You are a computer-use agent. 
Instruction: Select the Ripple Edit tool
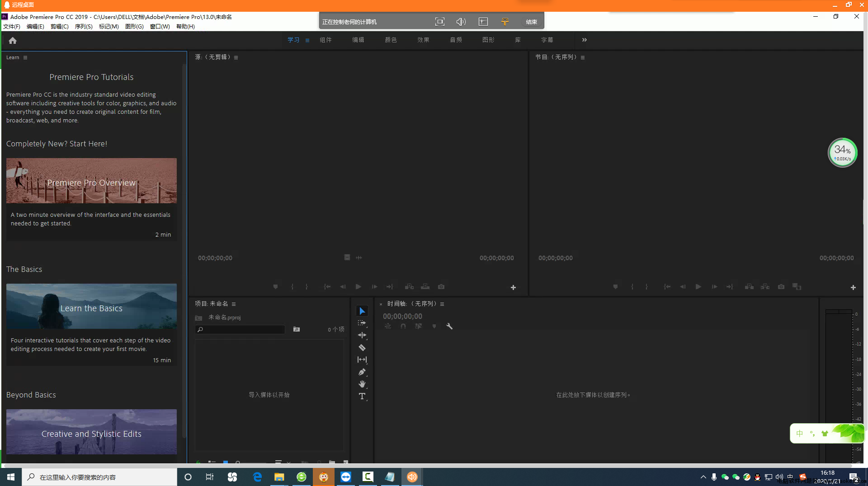pyautogui.click(x=362, y=335)
